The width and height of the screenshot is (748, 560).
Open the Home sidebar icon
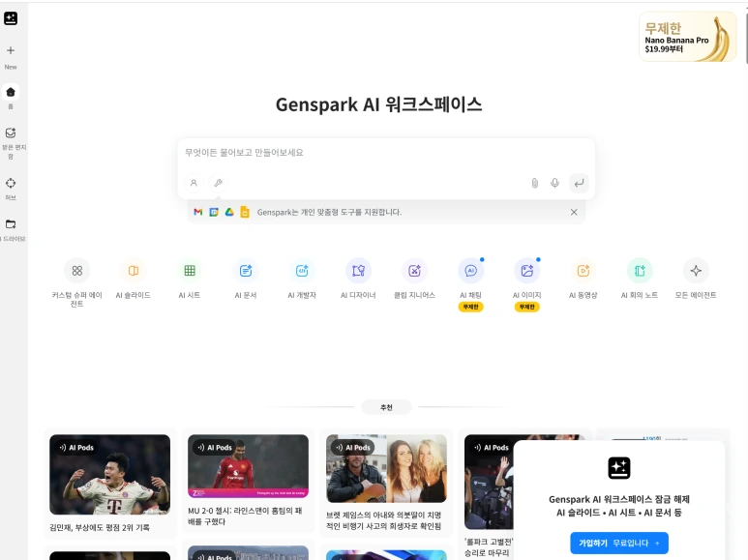point(11,92)
